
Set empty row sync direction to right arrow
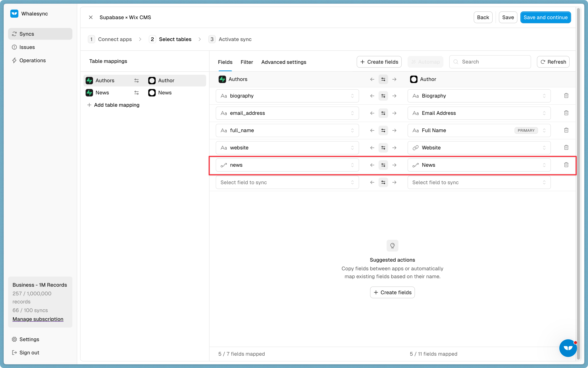pos(394,182)
